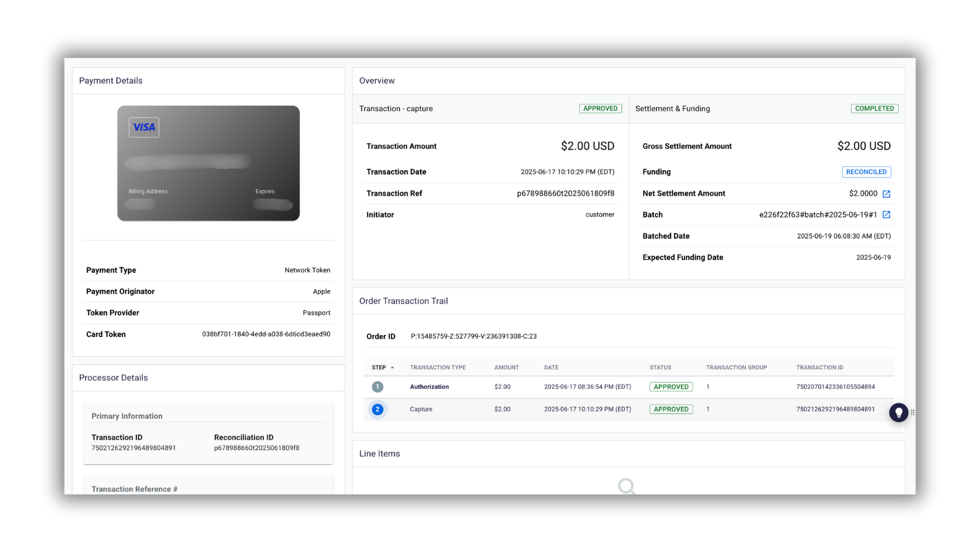
Task: Click Card Token value 038bf701-1840-4edd-a038-6d6cd3eaed90
Action: tap(266, 335)
